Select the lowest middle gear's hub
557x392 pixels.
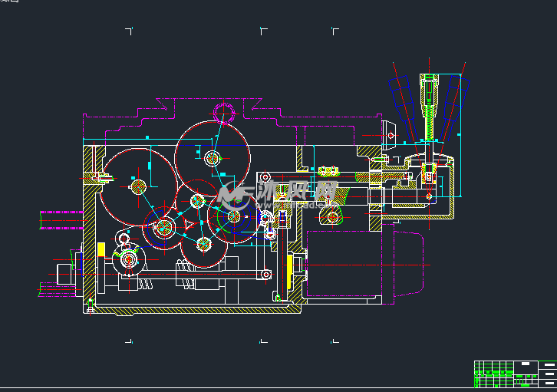click(x=203, y=245)
